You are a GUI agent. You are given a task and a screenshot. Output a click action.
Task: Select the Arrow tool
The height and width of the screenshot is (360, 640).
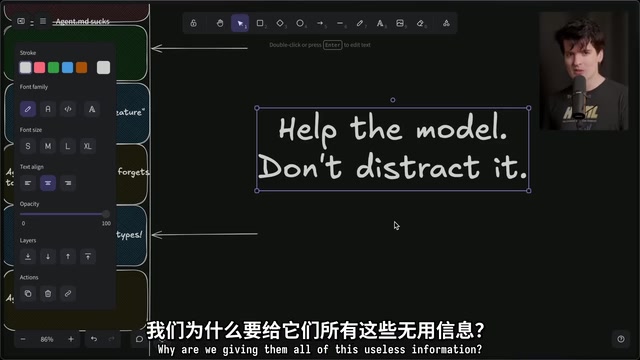coord(320,23)
